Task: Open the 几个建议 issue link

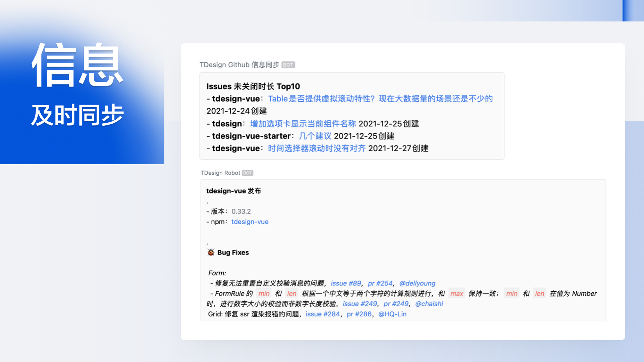Action: (315, 136)
